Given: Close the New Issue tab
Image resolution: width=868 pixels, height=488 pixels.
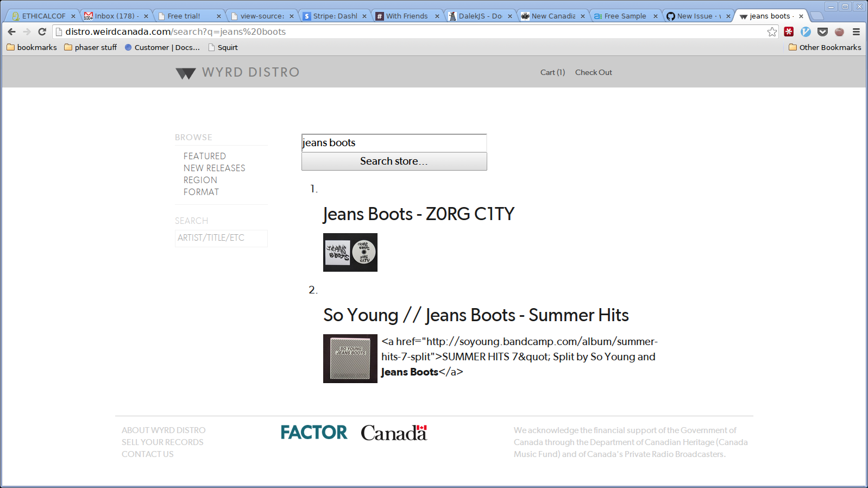Looking at the screenshot, I should pos(728,16).
